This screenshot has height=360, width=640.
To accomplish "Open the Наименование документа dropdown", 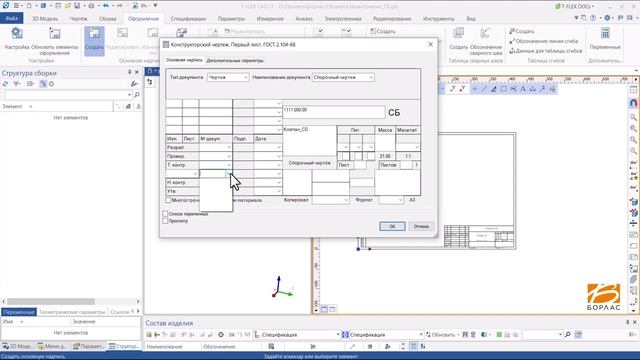I will coord(343,77).
